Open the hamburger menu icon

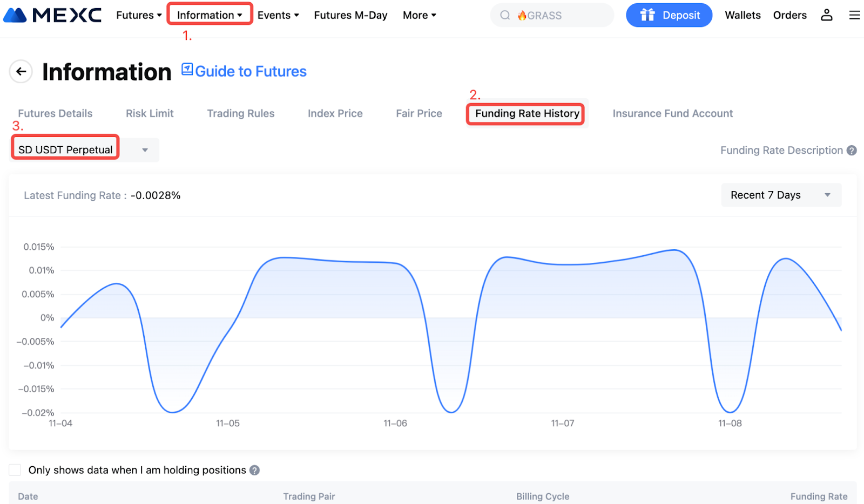[854, 15]
